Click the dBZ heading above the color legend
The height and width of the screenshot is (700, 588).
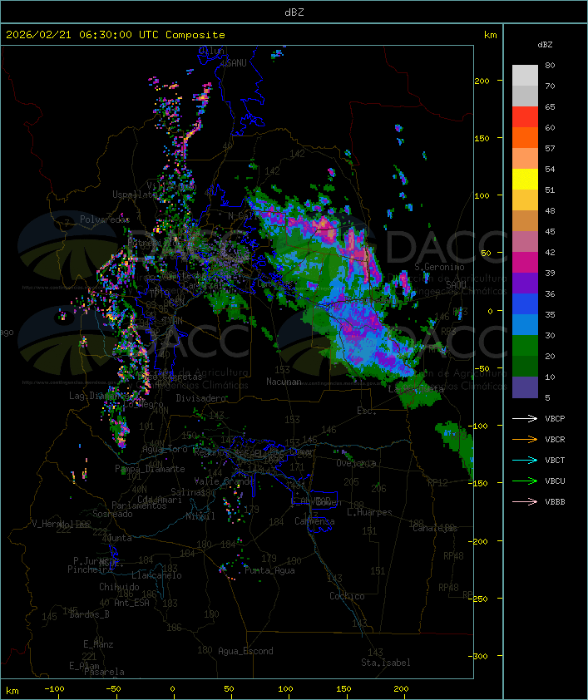pyautogui.click(x=545, y=45)
